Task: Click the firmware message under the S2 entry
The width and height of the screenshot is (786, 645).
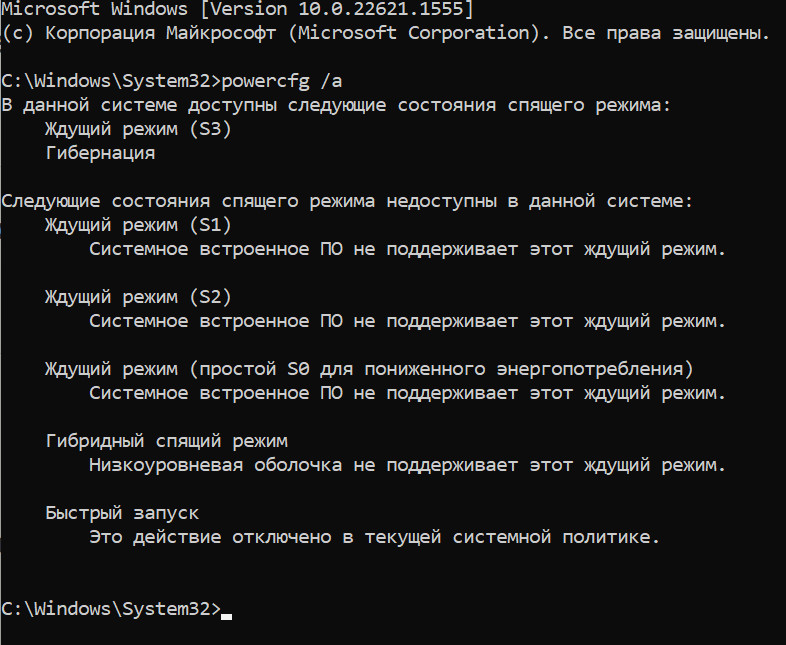Action: (x=407, y=321)
